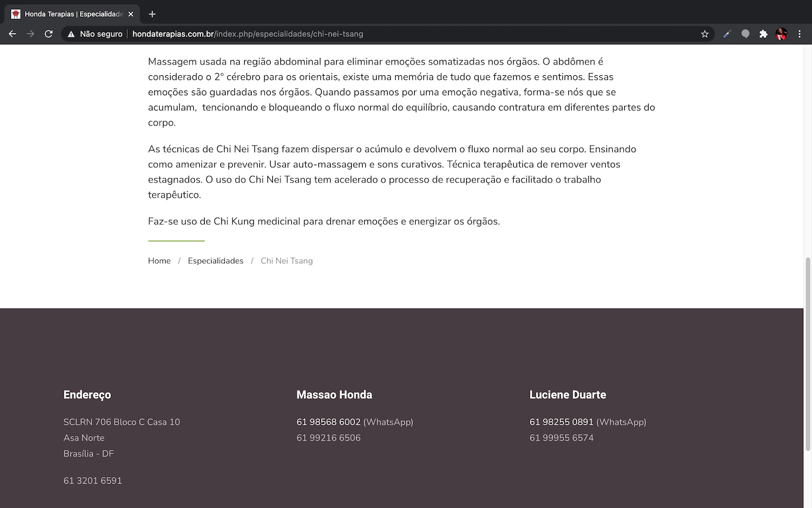Click phone number 61 99955 6574

click(561, 438)
